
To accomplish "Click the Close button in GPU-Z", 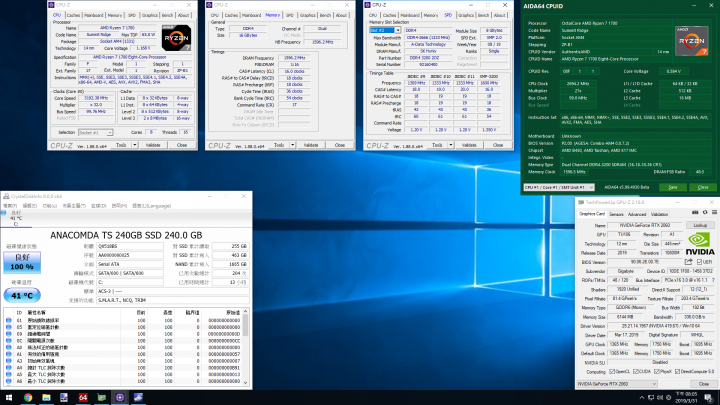I will click(704, 384).
